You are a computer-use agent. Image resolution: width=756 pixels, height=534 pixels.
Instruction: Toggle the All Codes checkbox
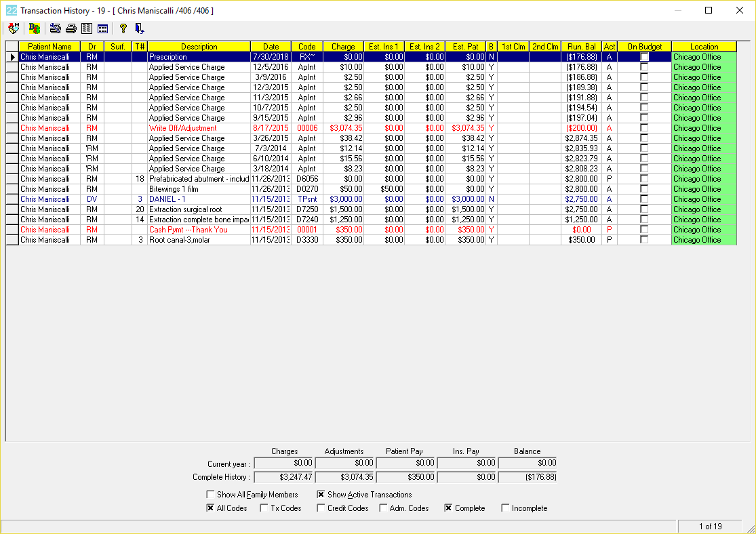coord(210,508)
